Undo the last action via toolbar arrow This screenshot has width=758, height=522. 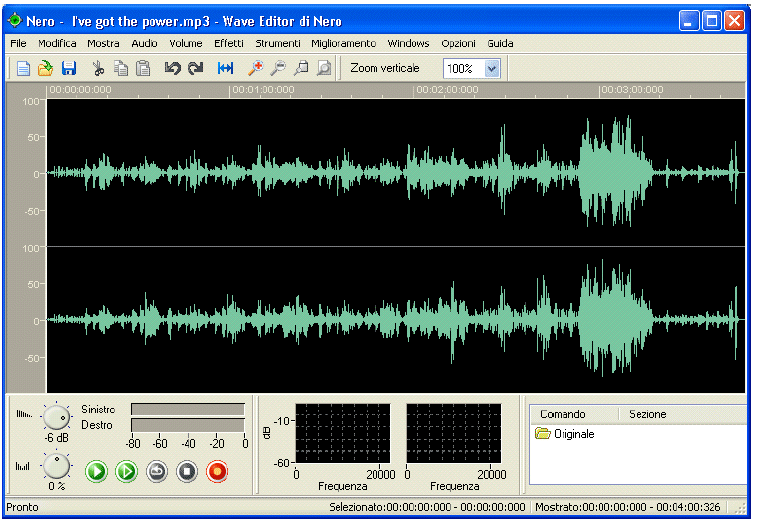pyautogui.click(x=173, y=69)
